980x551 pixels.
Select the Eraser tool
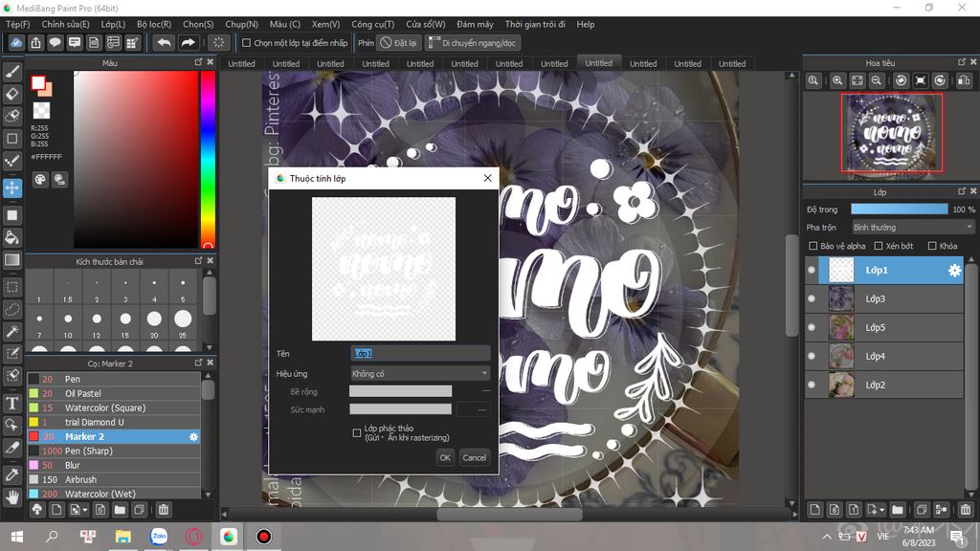click(12, 94)
